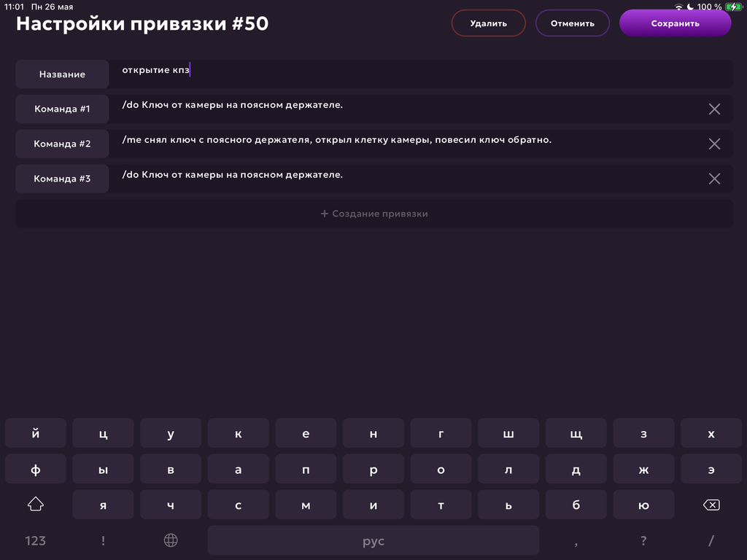
Task: Tap the б key
Action: click(x=576, y=505)
